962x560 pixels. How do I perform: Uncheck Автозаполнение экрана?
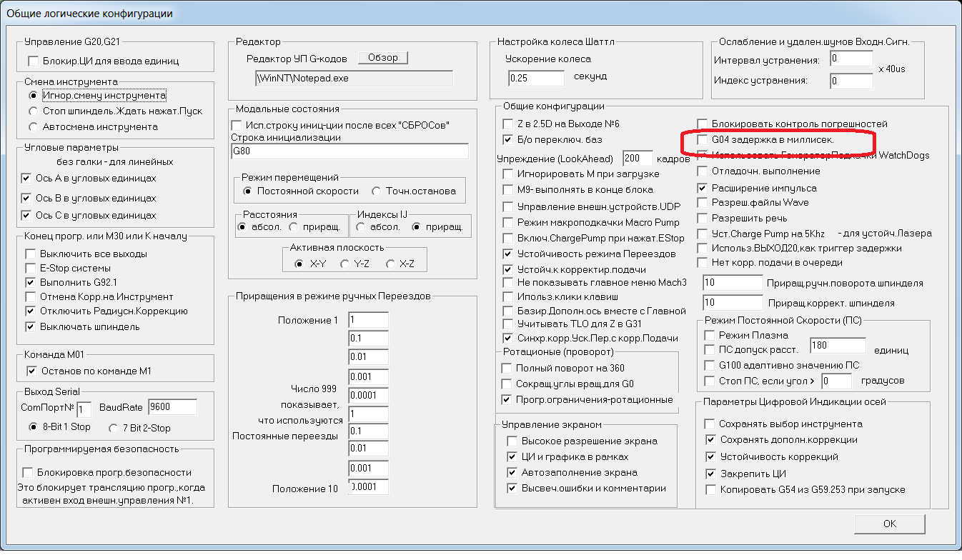click(512, 472)
